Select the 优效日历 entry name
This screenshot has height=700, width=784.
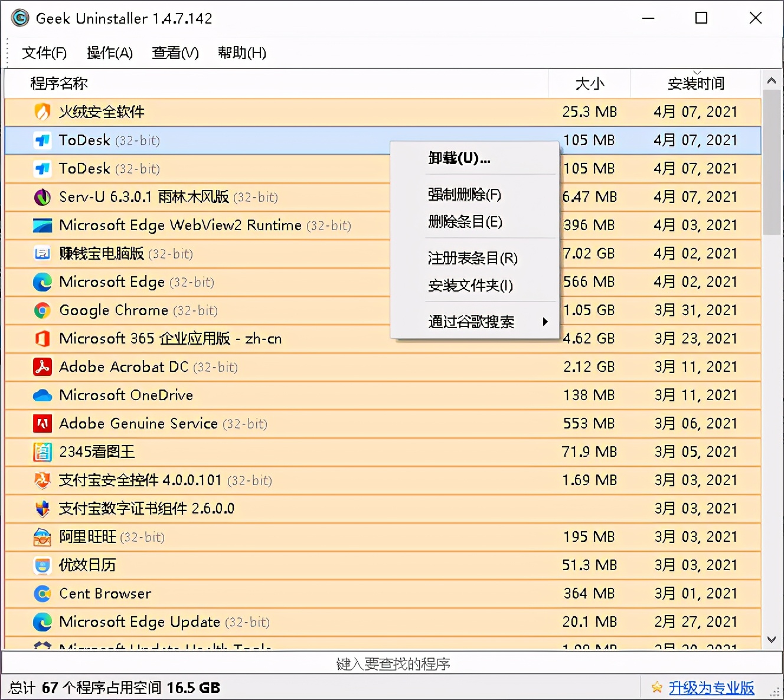click(87, 565)
